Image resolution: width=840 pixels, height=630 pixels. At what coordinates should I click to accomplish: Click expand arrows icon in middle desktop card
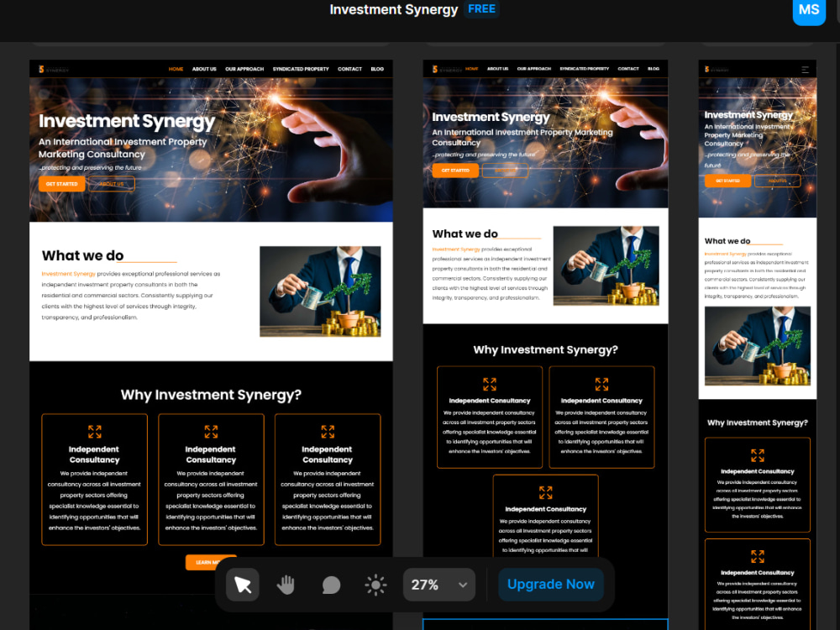pyautogui.click(x=211, y=432)
